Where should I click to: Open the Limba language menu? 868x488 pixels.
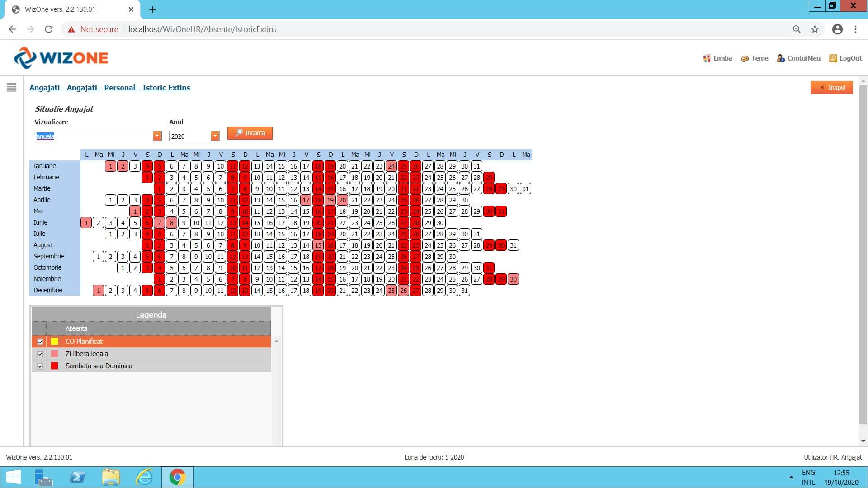point(717,58)
